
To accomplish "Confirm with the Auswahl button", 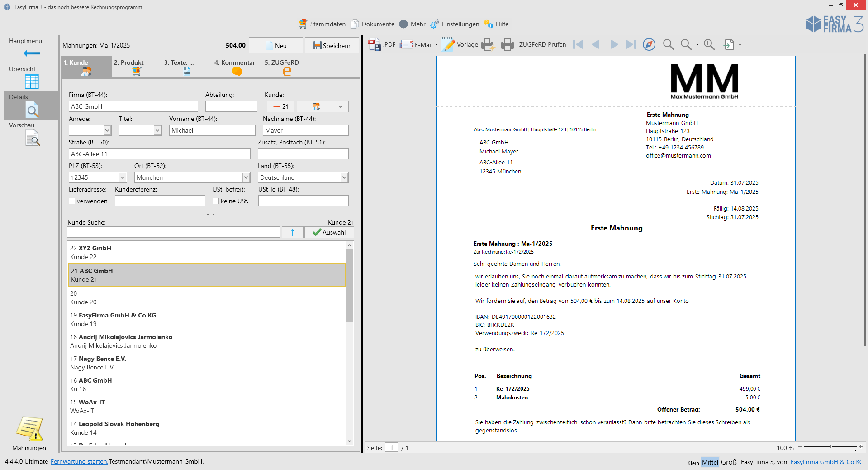I will 329,232.
